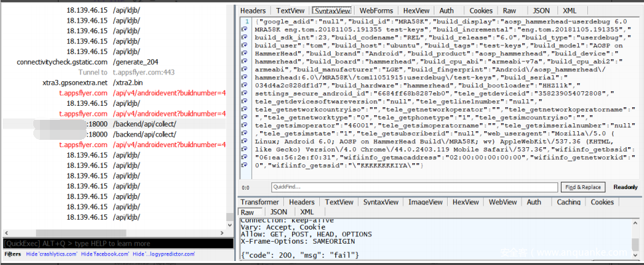644x265 pixels.
Task: Switch to request HexView tab
Action: pos(416,11)
